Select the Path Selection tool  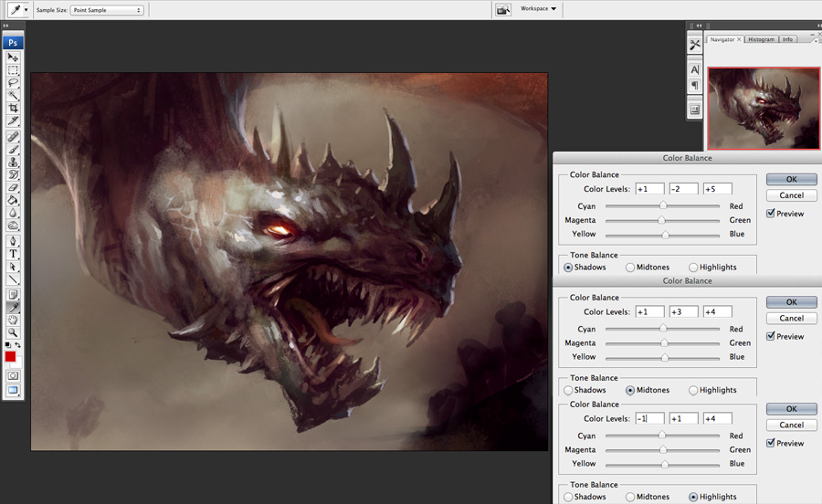click(13, 267)
